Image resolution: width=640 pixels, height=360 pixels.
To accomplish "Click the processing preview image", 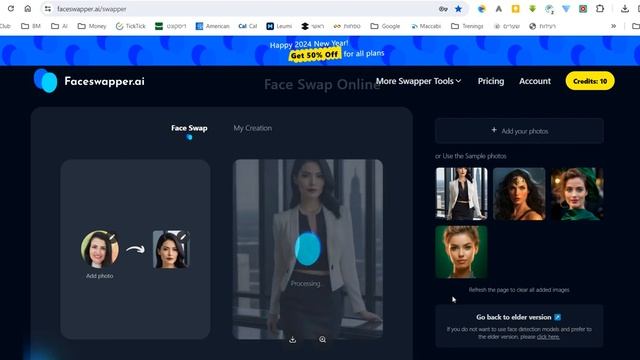I will [x=308, y=249].
